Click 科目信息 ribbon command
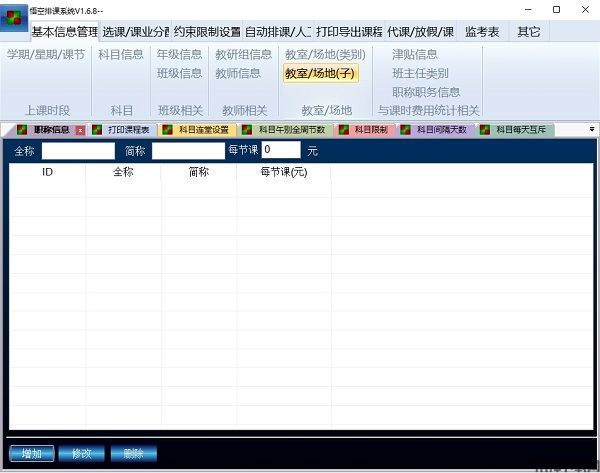The image size is (600, 473). pos(121,54)
